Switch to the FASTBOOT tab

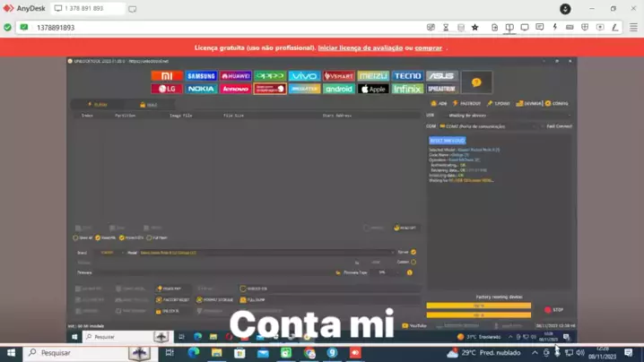pyautogui.click(x=468, y=104)
